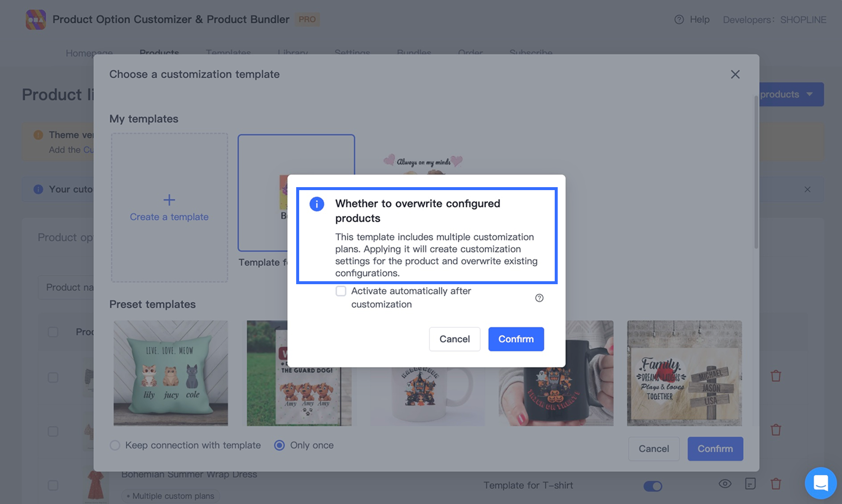Select the Only once radio button
842x504 pixels.
coord(279,445)
